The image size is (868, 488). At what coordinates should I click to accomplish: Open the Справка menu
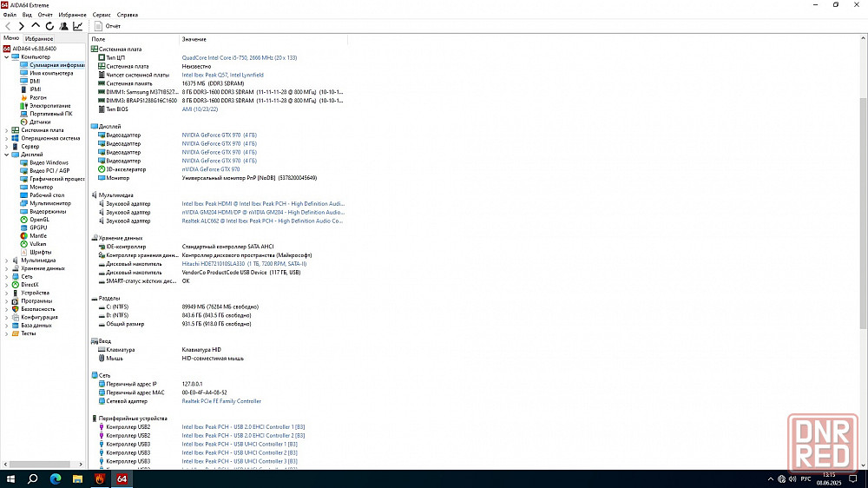click(x=128, y=15)
